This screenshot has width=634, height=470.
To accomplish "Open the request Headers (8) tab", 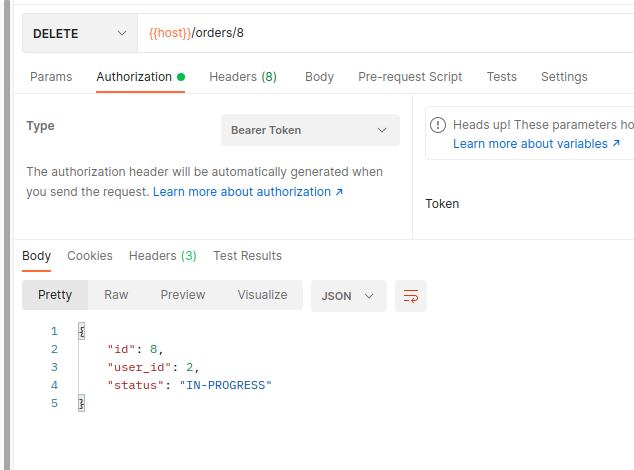I will [243, 77].
